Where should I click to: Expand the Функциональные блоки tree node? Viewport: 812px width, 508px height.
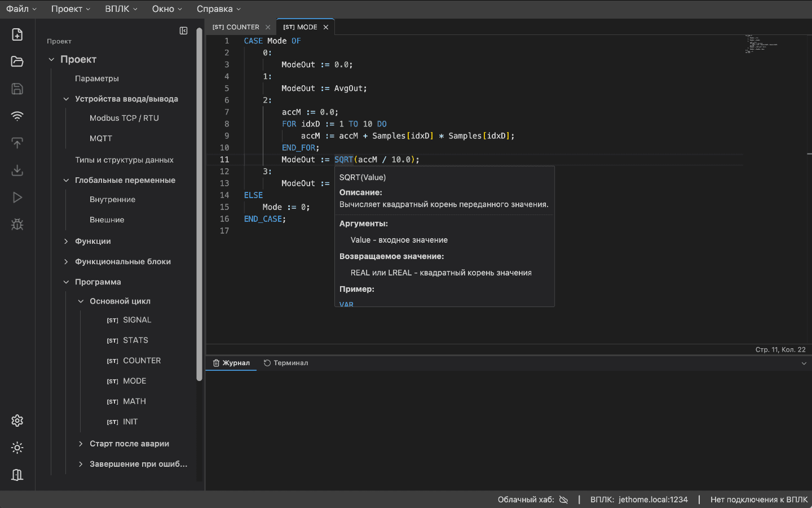[x=66, y=261]
